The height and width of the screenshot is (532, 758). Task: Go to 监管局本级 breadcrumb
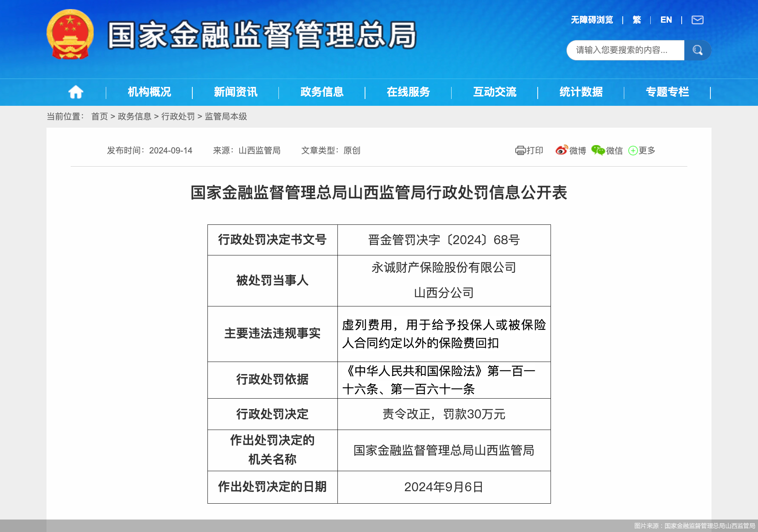pos(226,116)
